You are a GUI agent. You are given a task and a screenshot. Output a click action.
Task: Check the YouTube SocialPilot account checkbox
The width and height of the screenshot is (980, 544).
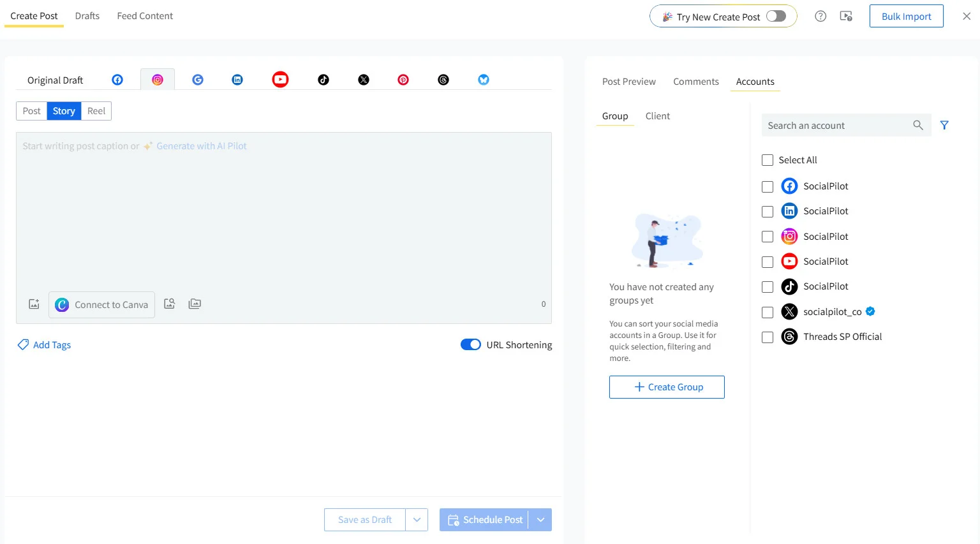[768, 262]
